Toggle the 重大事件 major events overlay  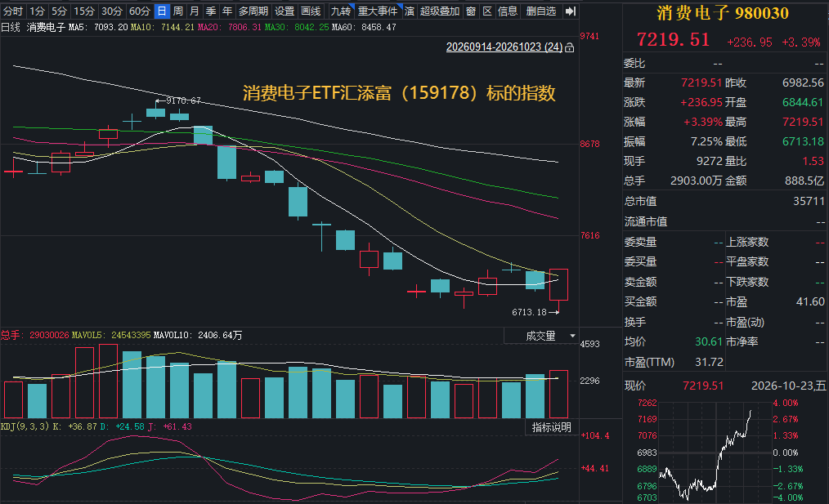(378, 11)
